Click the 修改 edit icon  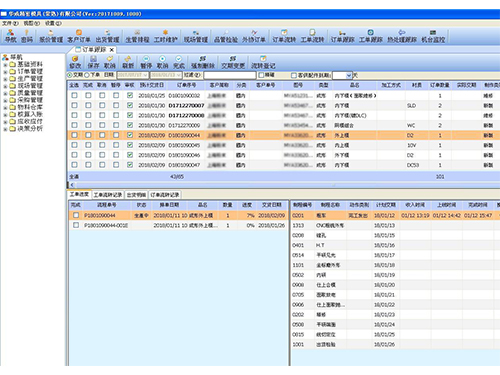point(75,62)
